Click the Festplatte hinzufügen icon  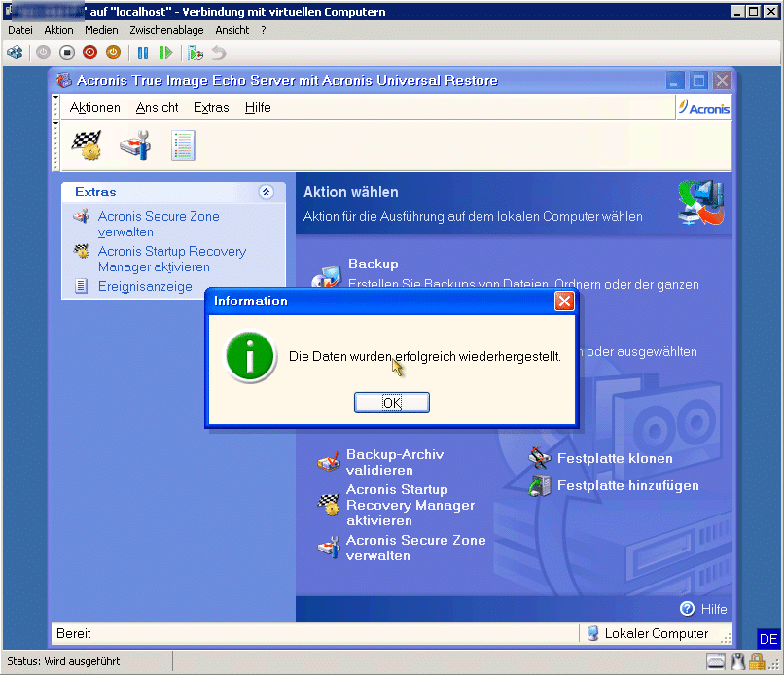click(x=540, y=486)
